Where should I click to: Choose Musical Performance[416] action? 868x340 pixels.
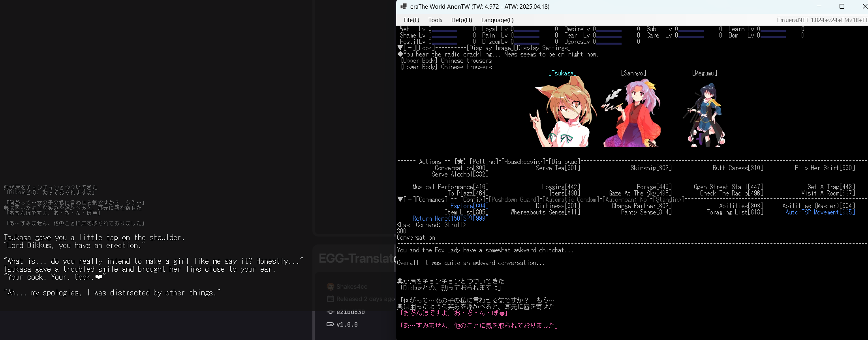[x=451, y=187]
